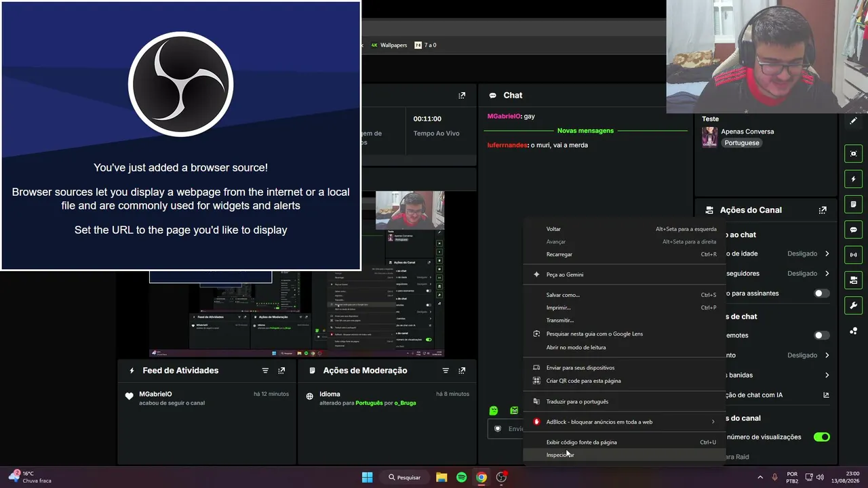The height and width of the screenshot is (488, 868).
Task: Choose 'Salvar como...' in context menu
Action: [624, 295]
